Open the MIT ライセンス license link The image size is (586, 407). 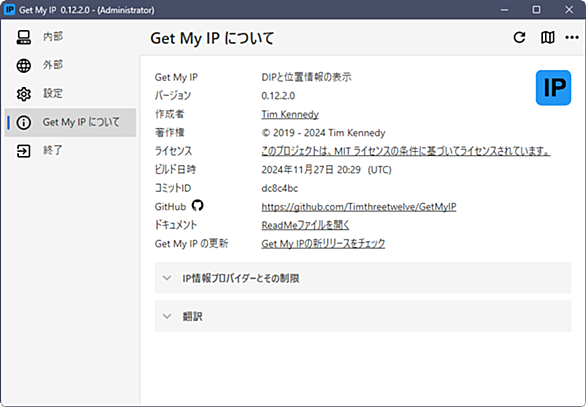tap(405, 151)
